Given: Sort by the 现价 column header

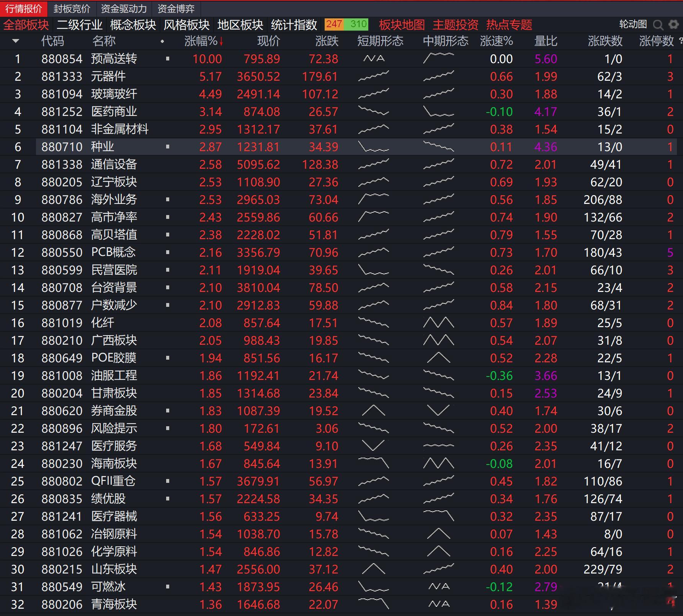Looking at the screenshot, I should coord(269,41).
